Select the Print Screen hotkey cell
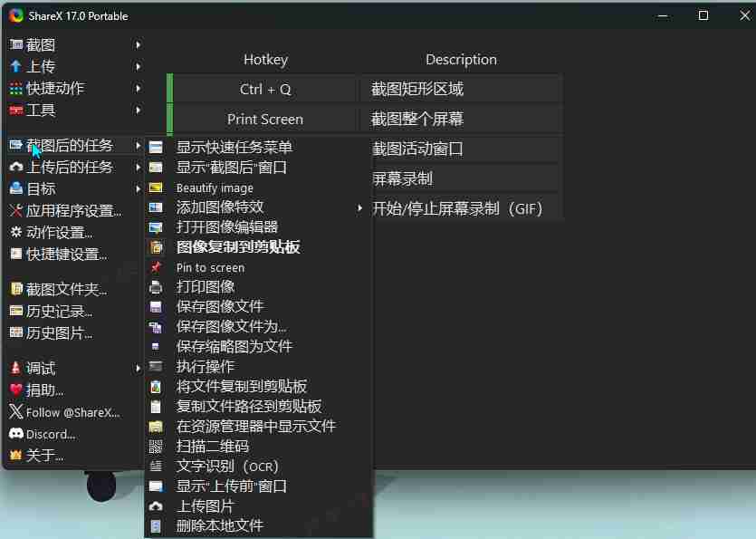 tap(265, 119)
